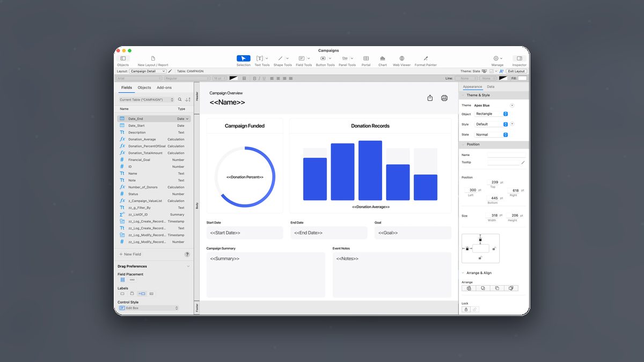Select the Selection arrow tool
Screen dimensions: 644x362
(x=243, y=58)
